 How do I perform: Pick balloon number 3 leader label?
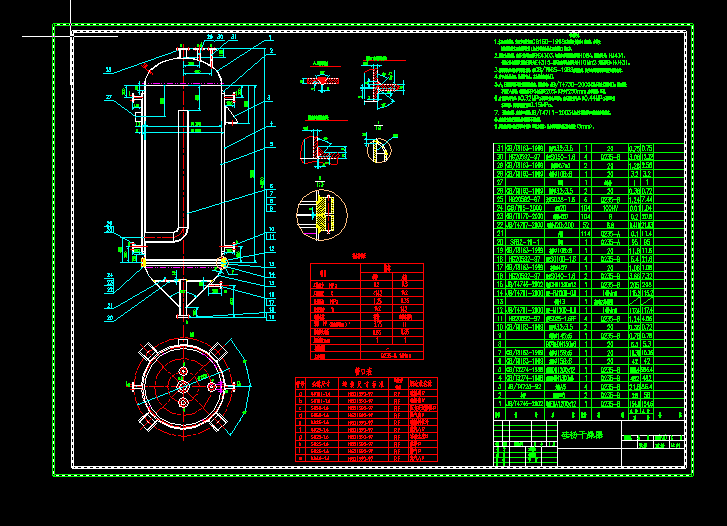pyautogui.click(x=269, y=98)
